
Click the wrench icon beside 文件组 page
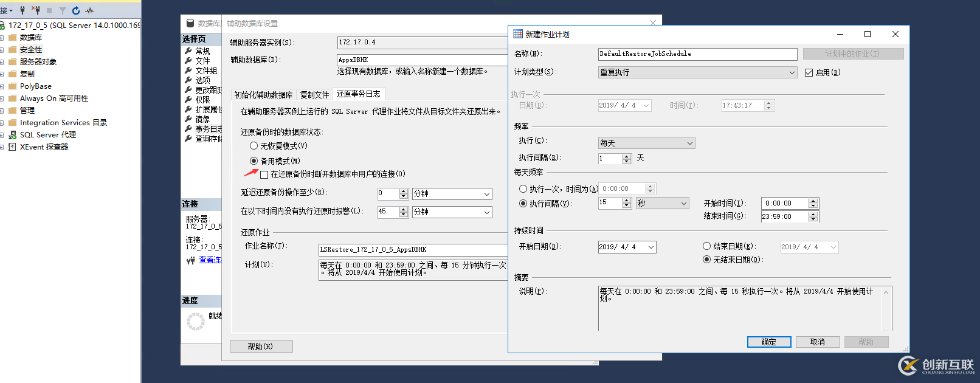(188, 71)
